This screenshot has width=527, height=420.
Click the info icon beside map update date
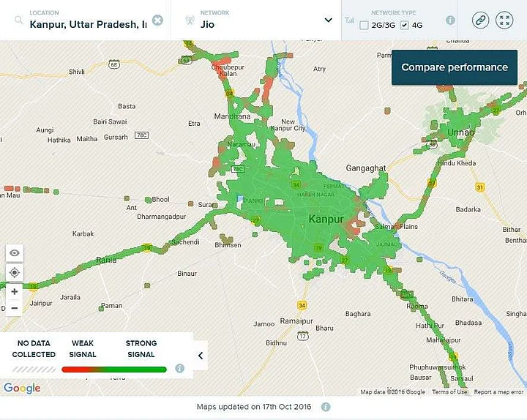click(326, 407)
